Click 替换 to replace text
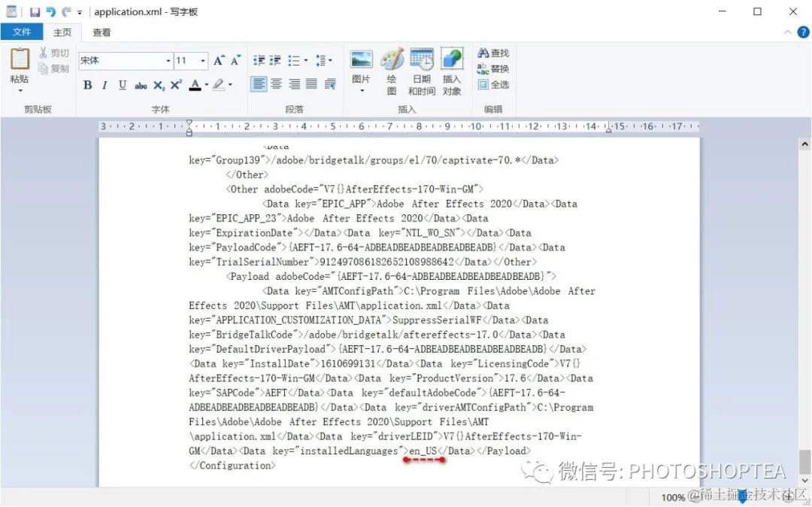Image resolution: width=812 pixels, height=507 pixels. click(493, 68)
